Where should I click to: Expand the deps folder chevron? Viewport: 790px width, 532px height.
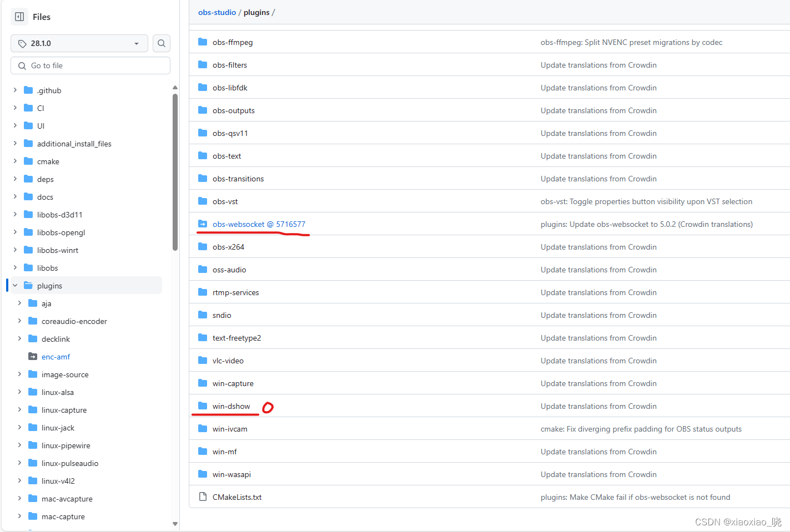click(x=15, y=179)
